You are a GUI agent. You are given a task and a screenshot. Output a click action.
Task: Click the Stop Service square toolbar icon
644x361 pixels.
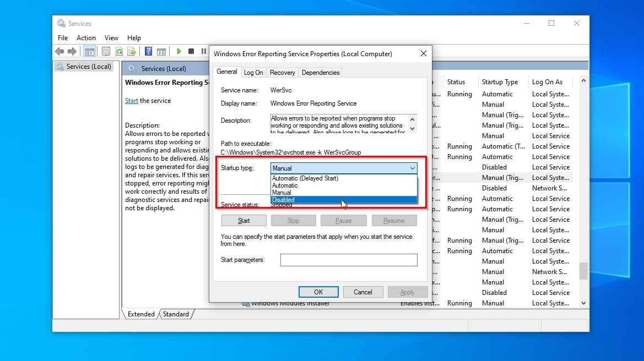click(191, 51)
